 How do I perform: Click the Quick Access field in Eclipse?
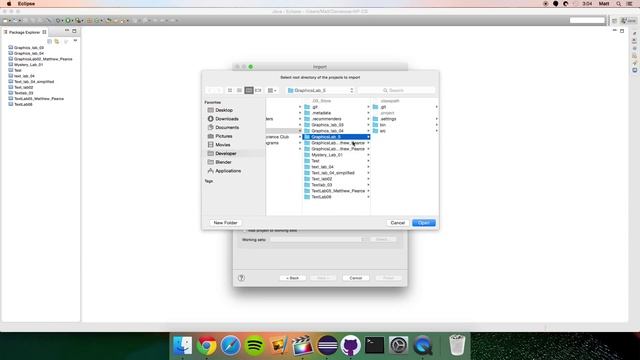(x=587, y=20)
